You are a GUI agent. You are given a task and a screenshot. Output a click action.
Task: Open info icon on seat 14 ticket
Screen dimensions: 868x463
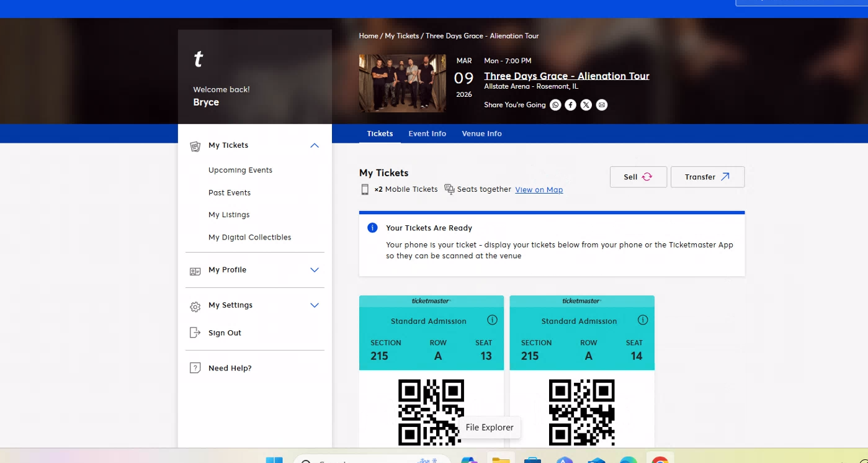[643, 320]
